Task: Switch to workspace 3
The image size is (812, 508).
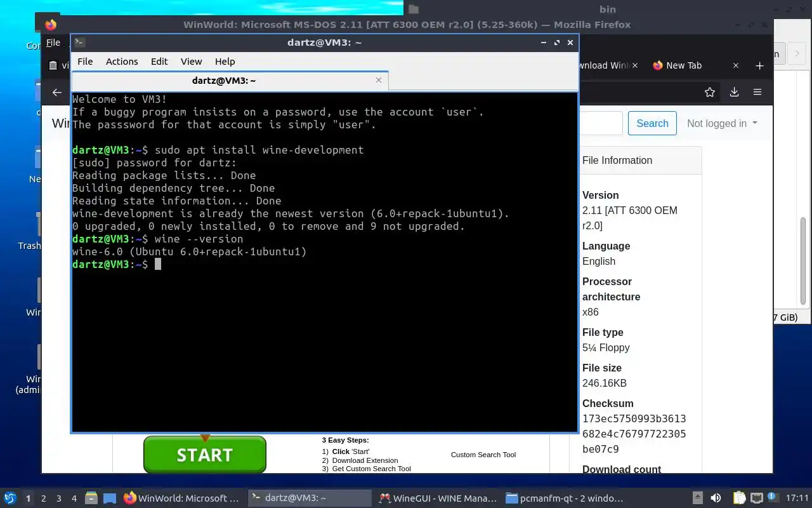Action: [59, 498]
